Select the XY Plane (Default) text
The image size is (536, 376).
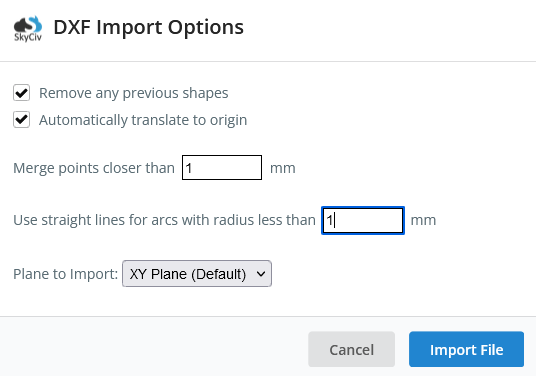coord(188,274)
